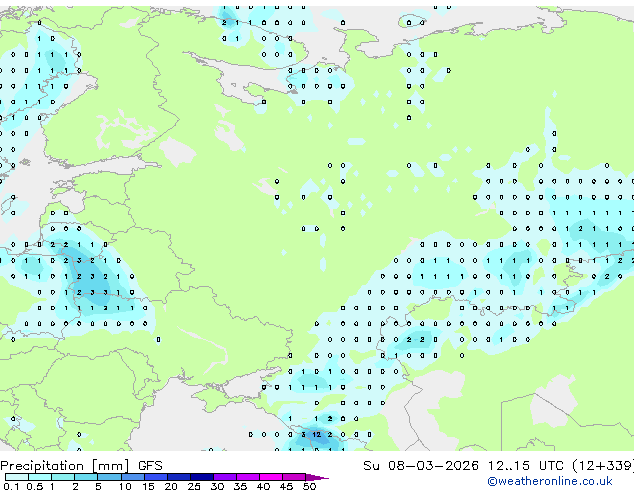
Task: Click the 45–50 mm legend swatch
Action: (294, 477)
